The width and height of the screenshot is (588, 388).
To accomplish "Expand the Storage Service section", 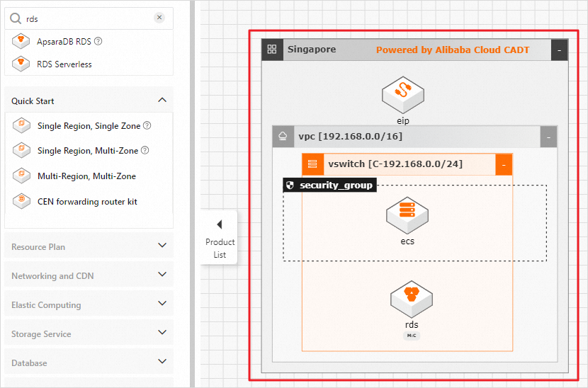I will [162, 332].
